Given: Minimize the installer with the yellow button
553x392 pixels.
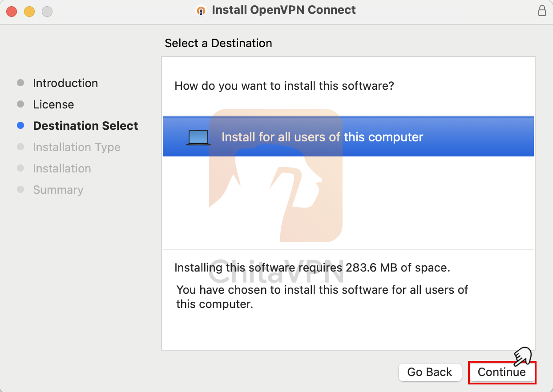Looking at the screenshot, I should (29, 12).
